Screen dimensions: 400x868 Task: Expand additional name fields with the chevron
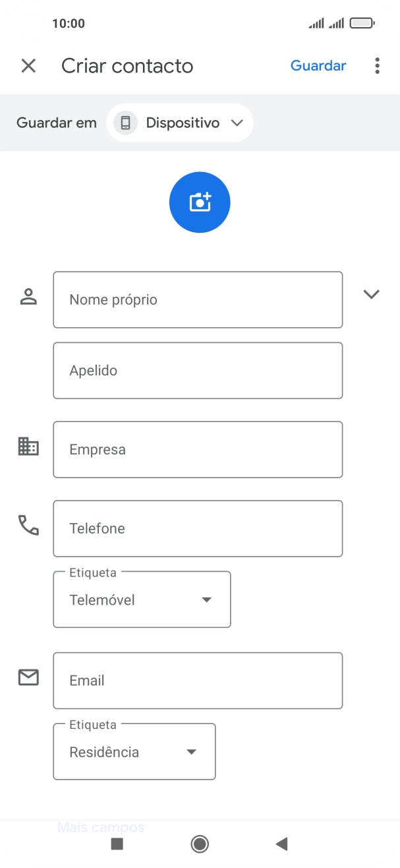pos(372,294)
